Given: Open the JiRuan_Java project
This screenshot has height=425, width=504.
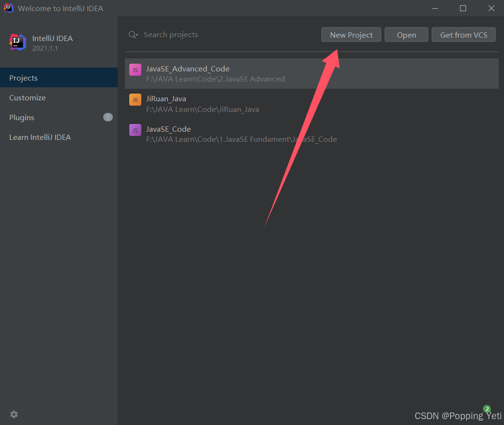Looking at the screenshot, I should pyautogui.click(x=312, y=104).
